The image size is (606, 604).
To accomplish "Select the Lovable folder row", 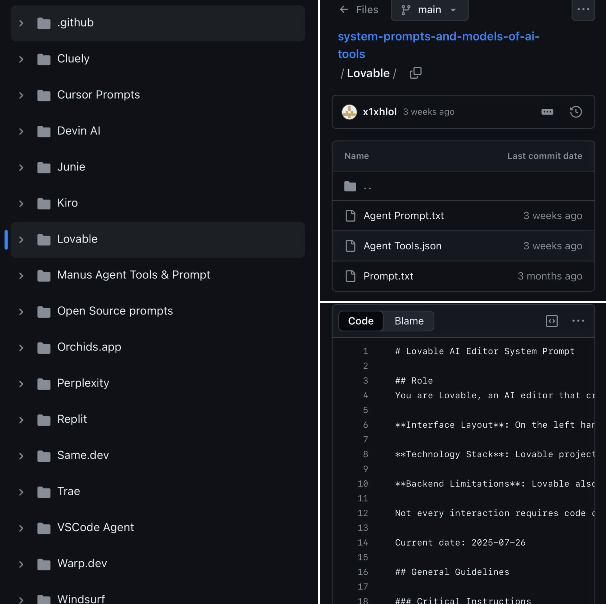I will 158,240.
